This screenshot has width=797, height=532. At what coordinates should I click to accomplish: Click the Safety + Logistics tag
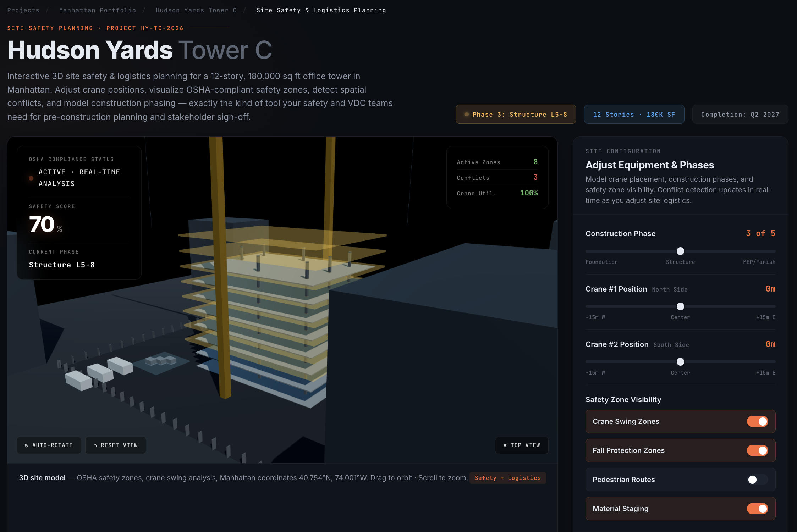[x=508, y=478]
